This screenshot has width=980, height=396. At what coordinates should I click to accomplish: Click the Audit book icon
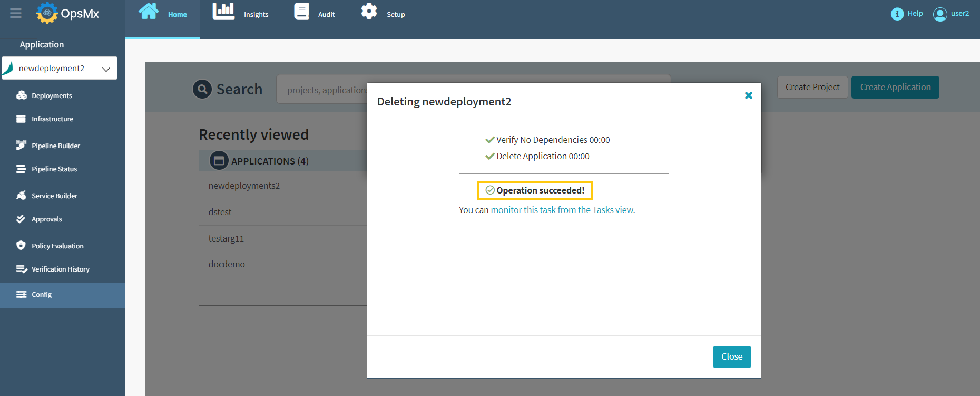[301, 11]
